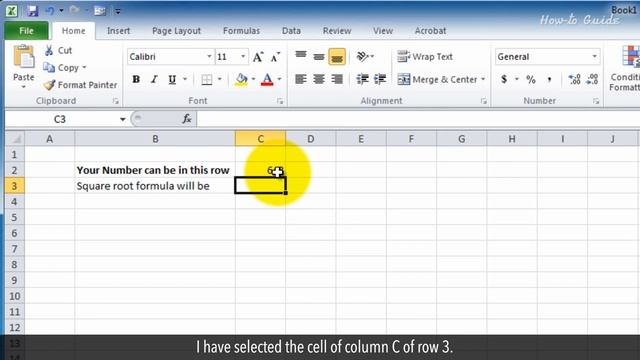Click inside the formula bar
The image size is (640, 360).
pos(418,119)
